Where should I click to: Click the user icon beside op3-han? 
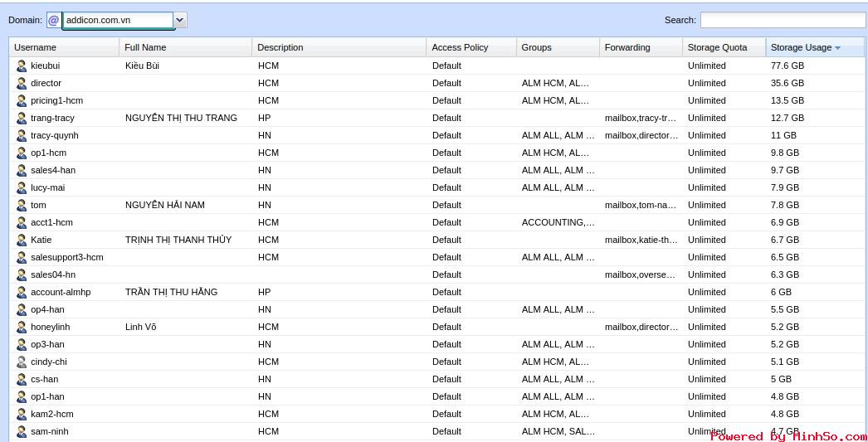tap(21, 345)
